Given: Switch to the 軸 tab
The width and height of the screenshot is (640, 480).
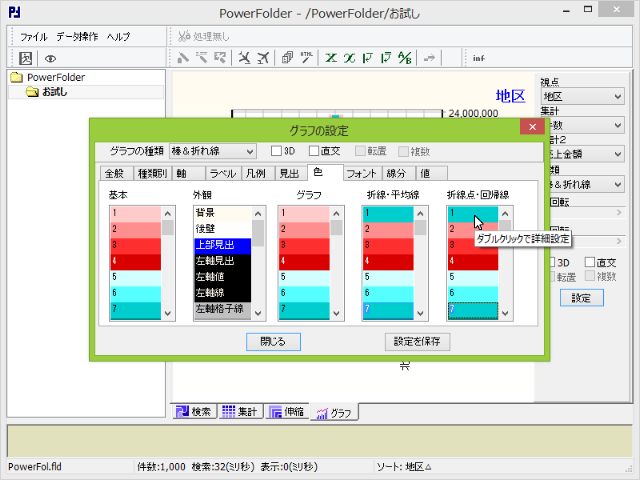Looking at the screenshot, I should pos(188,173).
